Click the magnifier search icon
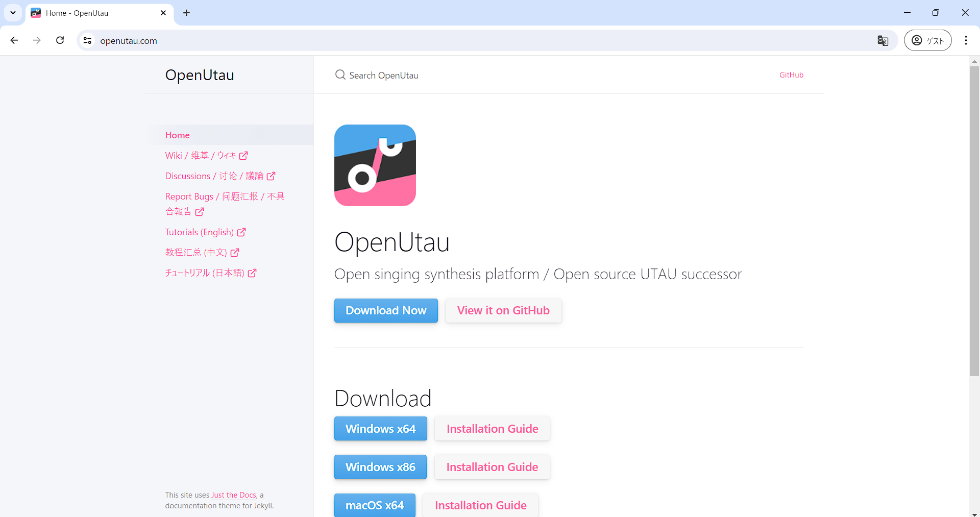The width and height of the screenshot is (980, 517). [x=340, y=75]
